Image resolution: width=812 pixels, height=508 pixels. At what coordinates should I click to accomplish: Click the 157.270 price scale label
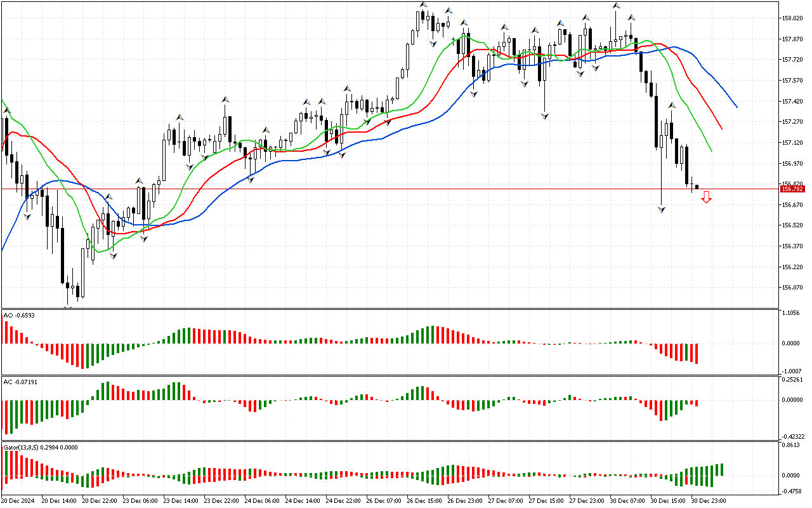click(x=794, y=122)
